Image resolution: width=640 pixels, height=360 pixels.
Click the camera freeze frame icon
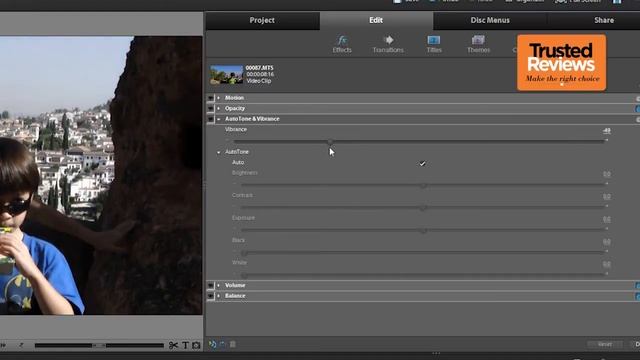click(x=196, y=345)
